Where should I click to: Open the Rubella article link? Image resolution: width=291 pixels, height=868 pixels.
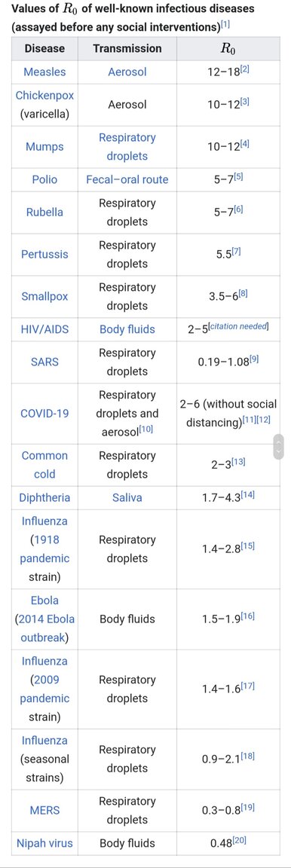(44, 212)
